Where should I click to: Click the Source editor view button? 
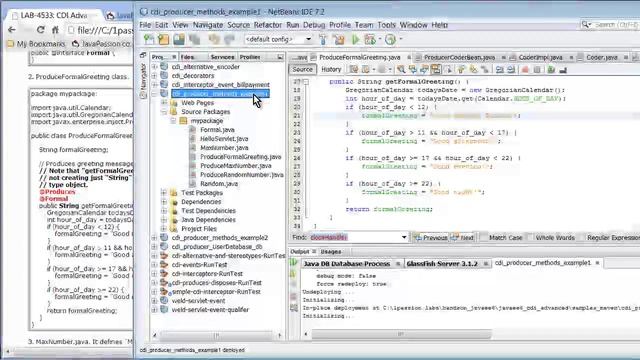coord(302,69)
